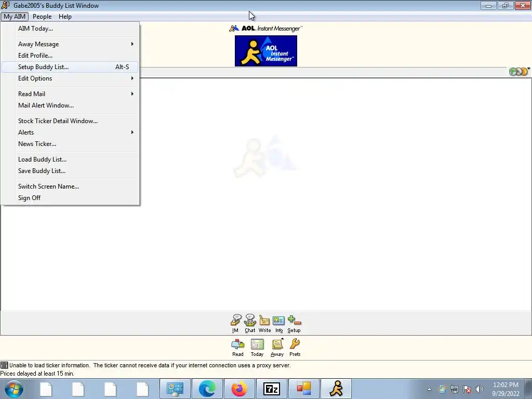Expand the Edit Options submenu

click(x=70, y=78)
